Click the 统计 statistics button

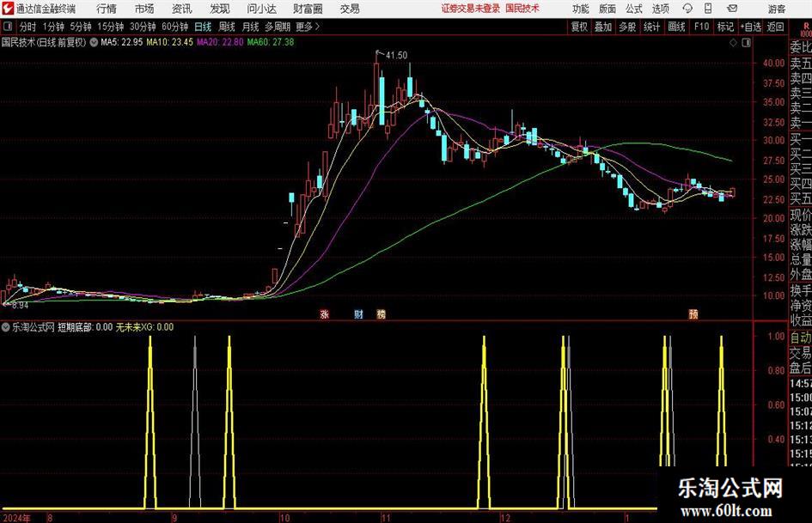tap(651, 27)
